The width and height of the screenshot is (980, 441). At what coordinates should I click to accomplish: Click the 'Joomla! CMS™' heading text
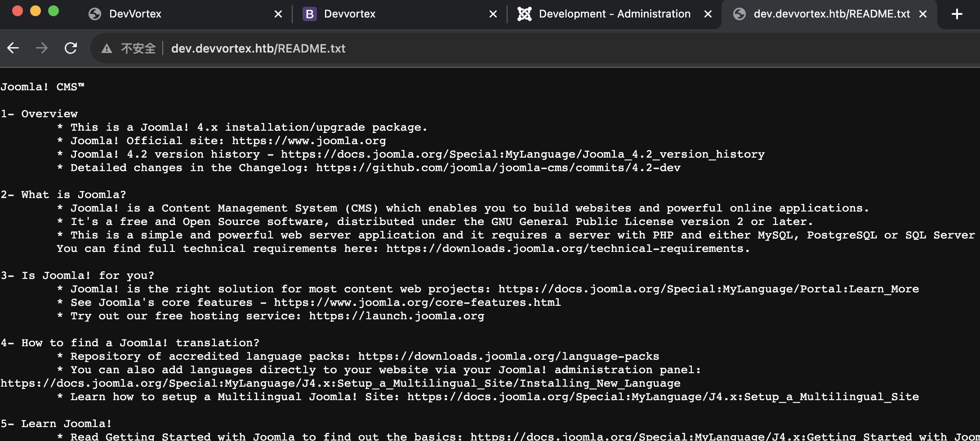42,87
